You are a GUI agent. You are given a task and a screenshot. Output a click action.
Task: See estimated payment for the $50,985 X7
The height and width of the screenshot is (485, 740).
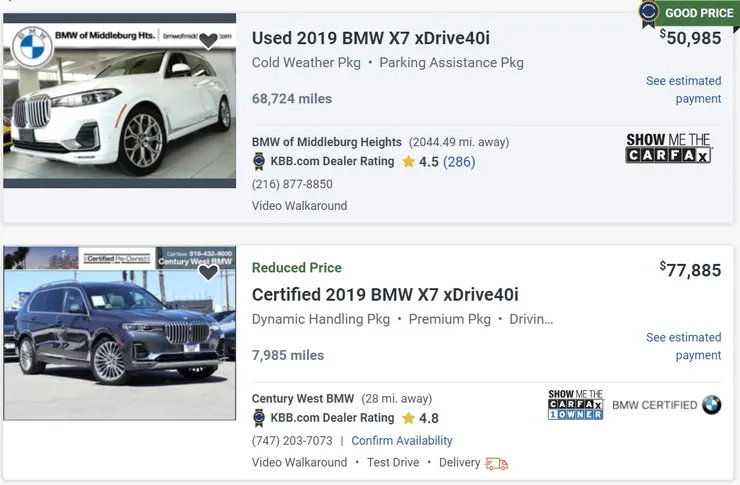[x=683, y=90]
